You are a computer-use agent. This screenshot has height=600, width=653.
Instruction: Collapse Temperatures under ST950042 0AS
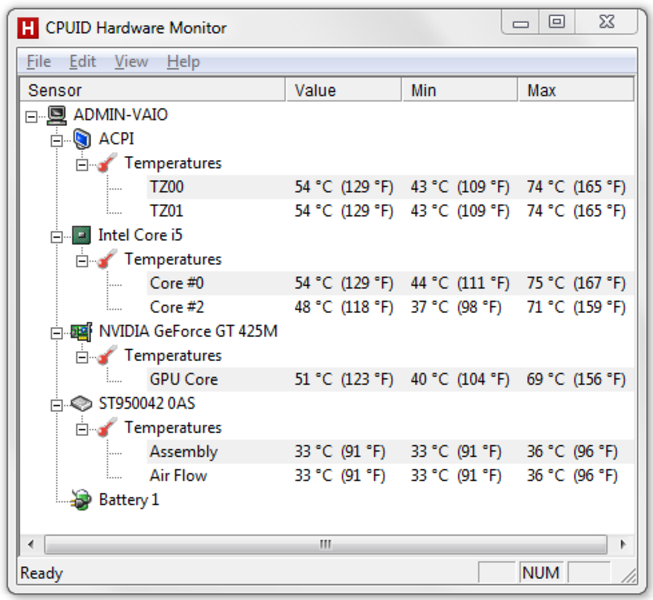pyautogui.click(x=82, y=430)
